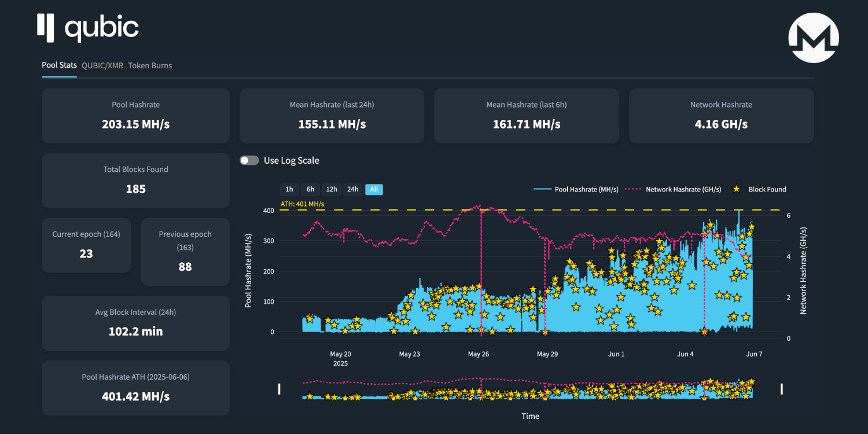Viewport: 868px width, 434px height.
Task: Click the All range button
Action: coord(374,189)
